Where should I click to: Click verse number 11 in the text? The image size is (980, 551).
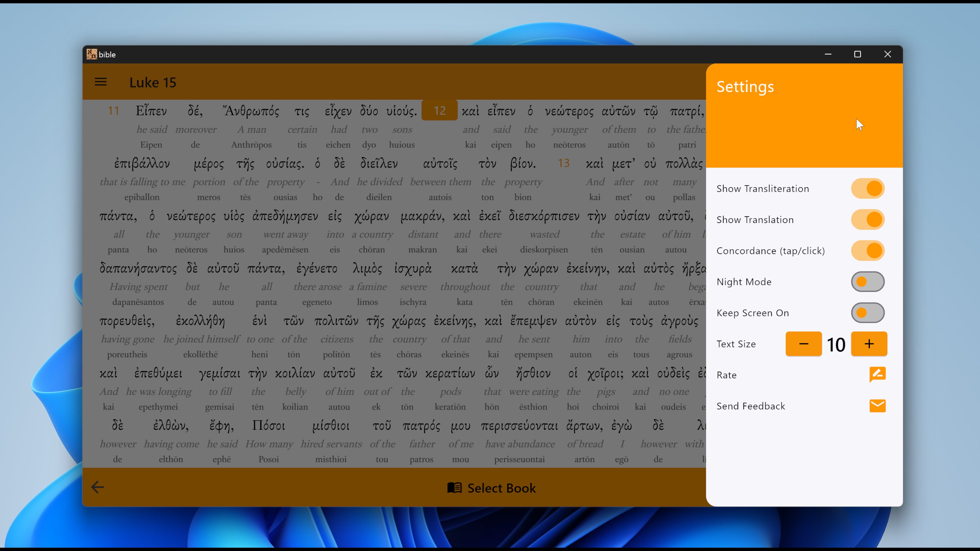[x=113, y=111]
